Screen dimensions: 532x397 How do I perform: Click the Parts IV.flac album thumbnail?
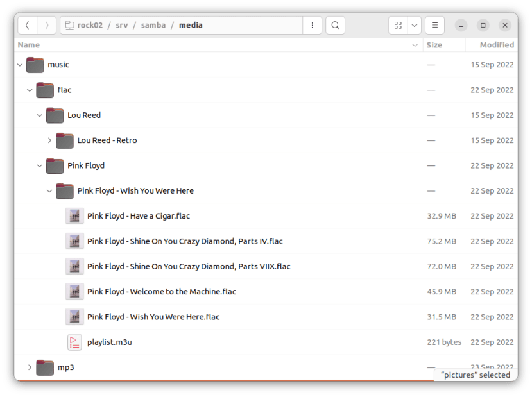click(74, 241)
